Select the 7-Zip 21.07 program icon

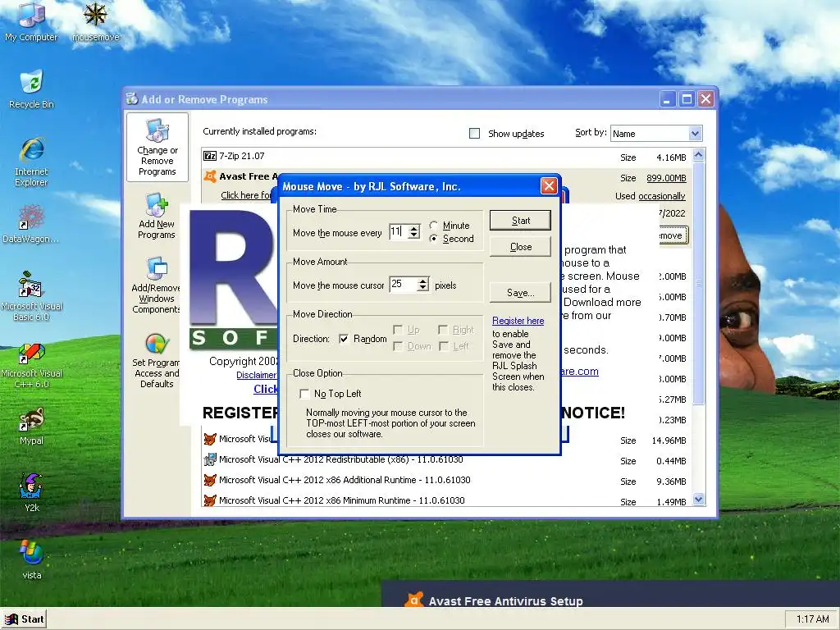click(210, 156)
